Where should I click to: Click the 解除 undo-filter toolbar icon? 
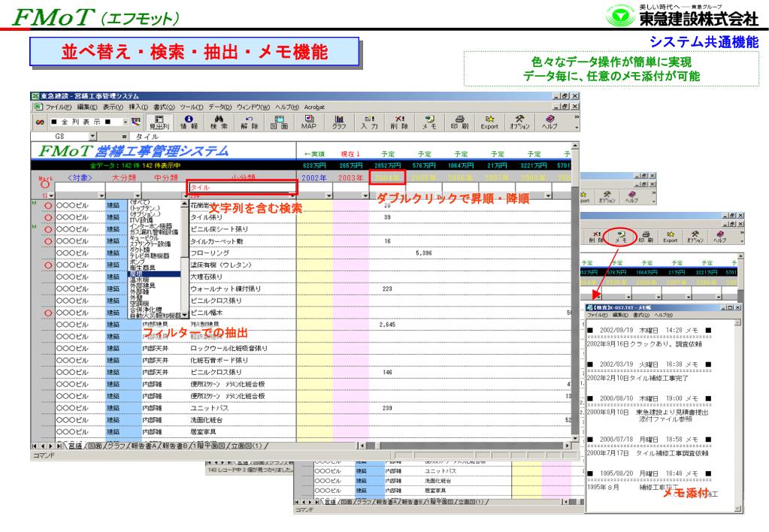[249, 122]
